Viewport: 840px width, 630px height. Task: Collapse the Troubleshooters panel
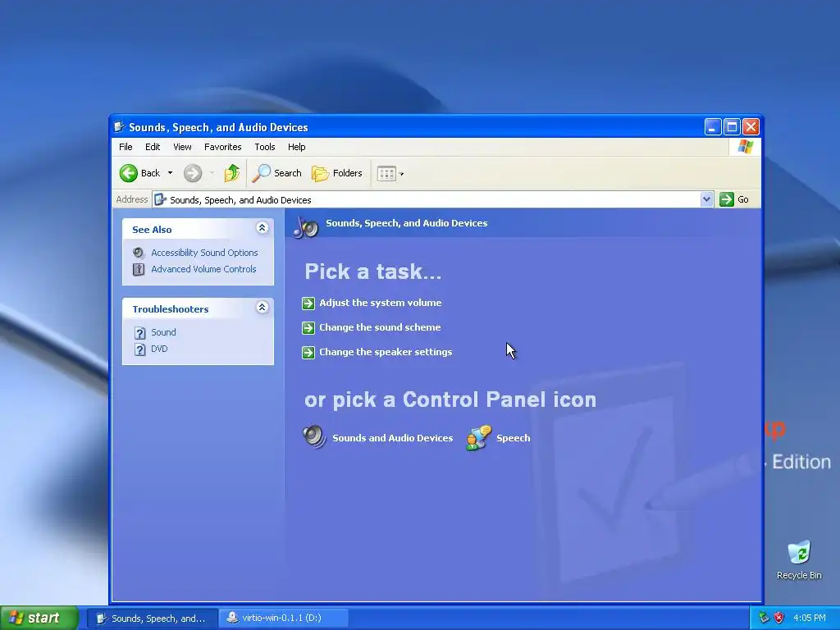click(x=262, y=307)
